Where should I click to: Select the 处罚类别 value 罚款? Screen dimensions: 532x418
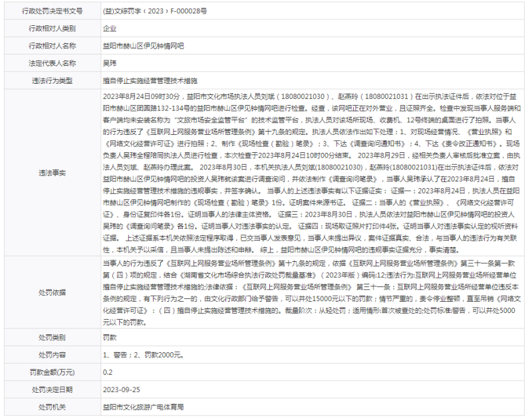110,338
